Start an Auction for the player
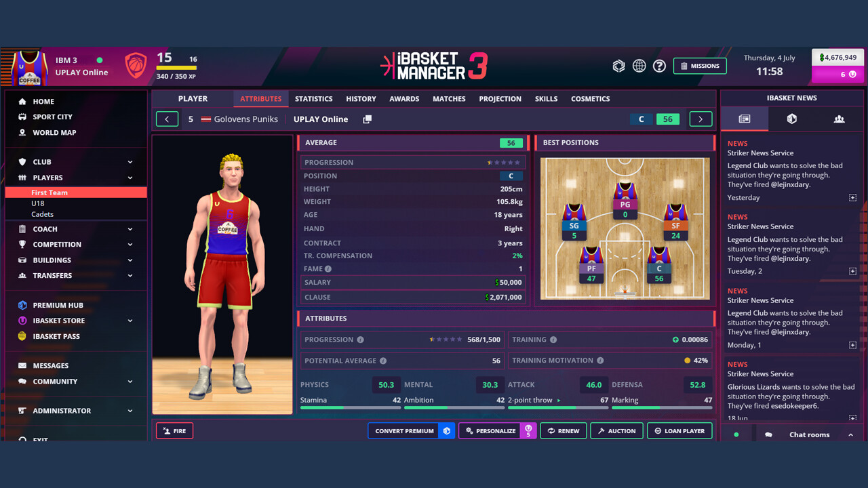This screenshot has width=868, height=488. tap(616, 430)
